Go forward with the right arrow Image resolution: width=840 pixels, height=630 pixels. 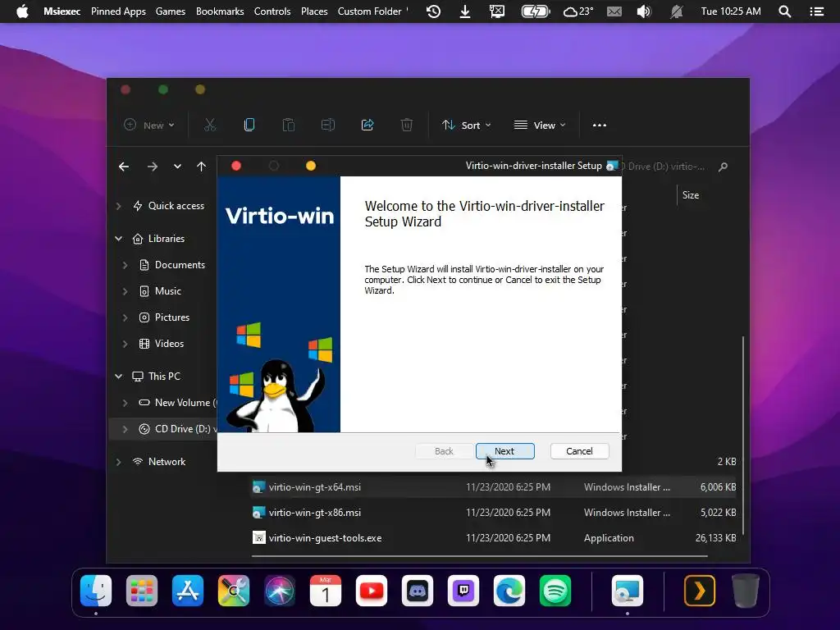point(153,167)
